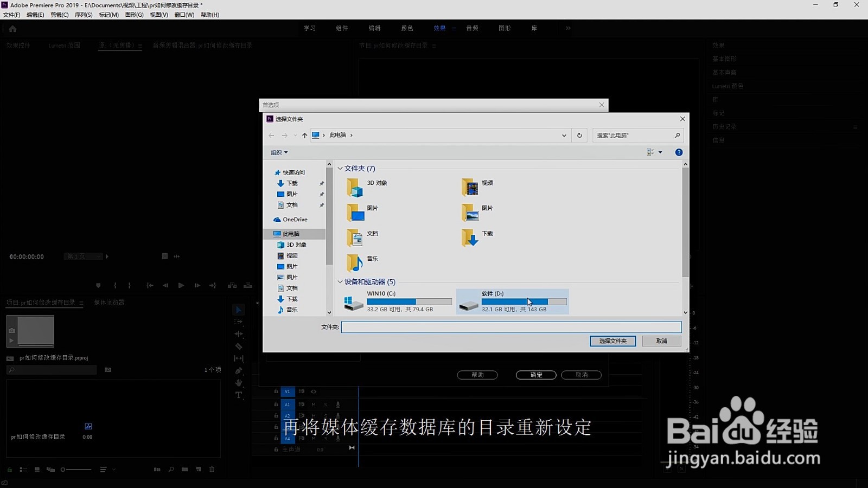Viewport: 868px width, 488px height.
Task: Open the 文件(F) menu
Action: click(x=12, y=15)
